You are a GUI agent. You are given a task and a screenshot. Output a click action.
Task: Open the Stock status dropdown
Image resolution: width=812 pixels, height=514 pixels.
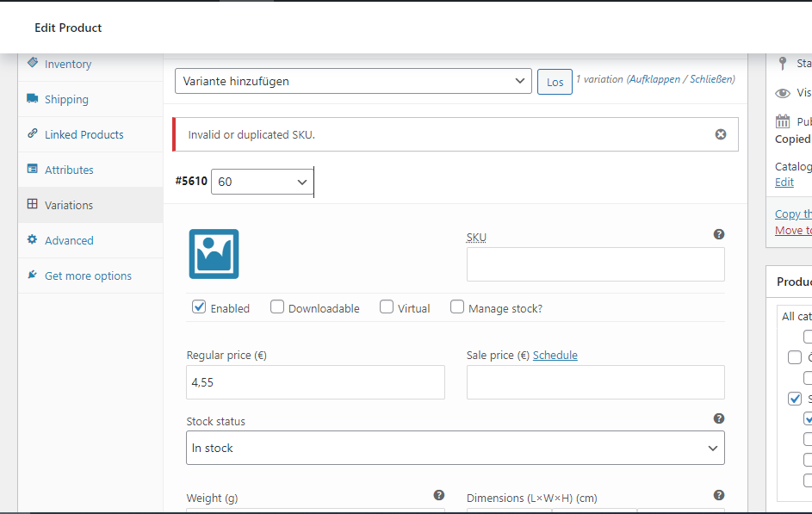point(455,448)
